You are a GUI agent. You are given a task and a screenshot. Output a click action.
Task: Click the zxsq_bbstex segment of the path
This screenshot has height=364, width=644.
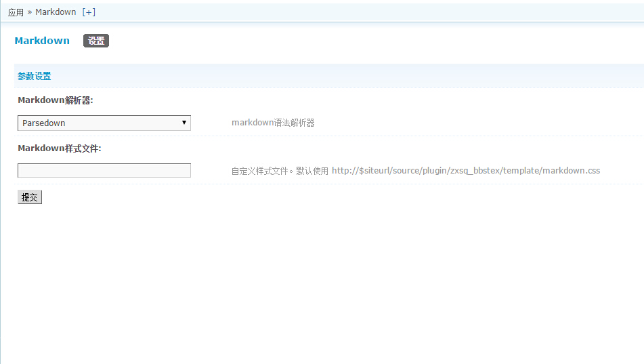point(475,171)
